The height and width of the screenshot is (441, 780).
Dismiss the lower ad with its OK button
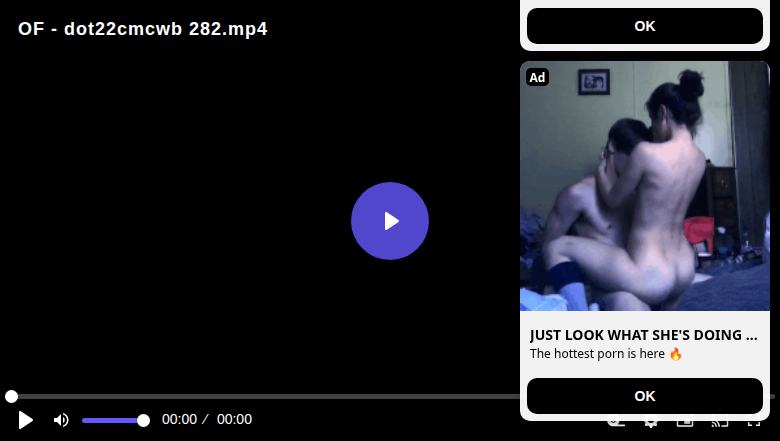[645, 396]
